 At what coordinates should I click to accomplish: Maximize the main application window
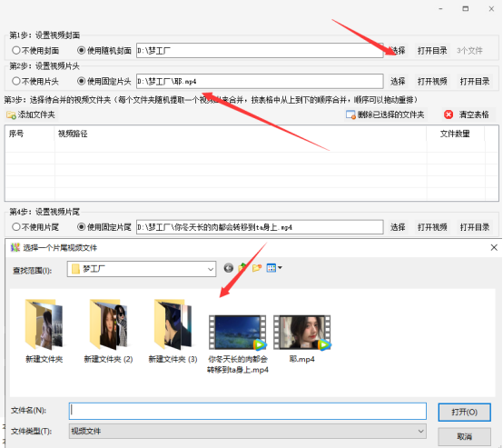click(x=466, y=9)
